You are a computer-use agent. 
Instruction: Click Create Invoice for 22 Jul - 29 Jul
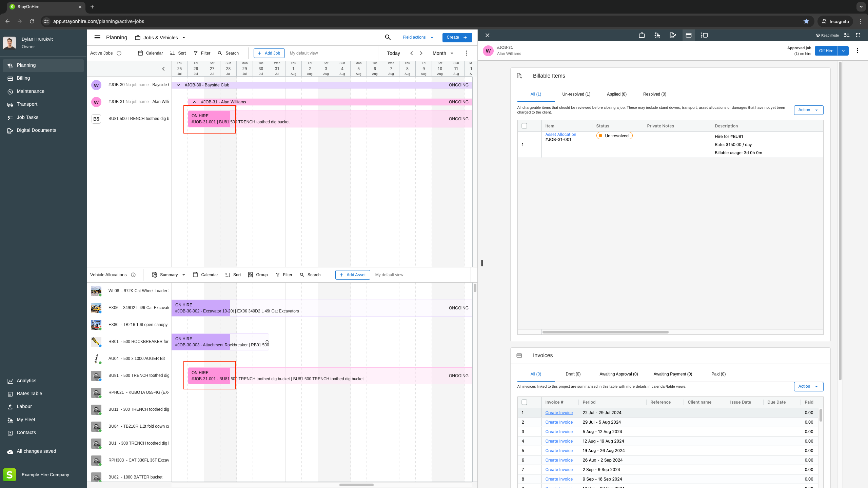tap(559, 413)
